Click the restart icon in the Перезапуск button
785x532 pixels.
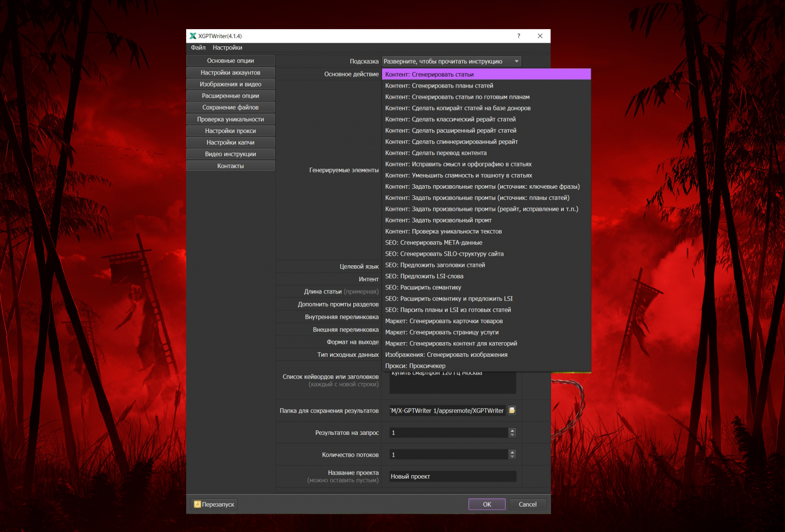pyautogui.click(x=197, y=504)
